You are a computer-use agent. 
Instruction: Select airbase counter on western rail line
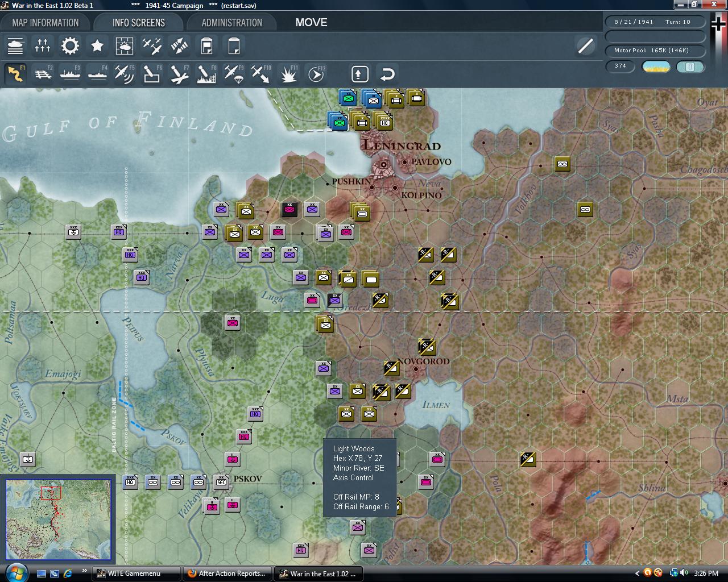[x=73, y=231]
